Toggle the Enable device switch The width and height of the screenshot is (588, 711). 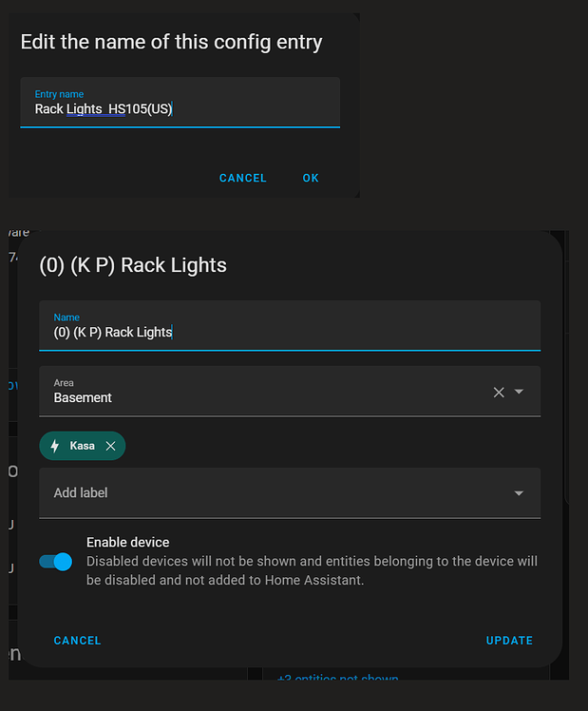(56, 562)
